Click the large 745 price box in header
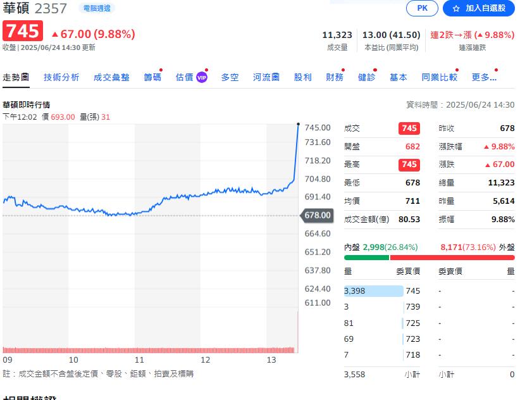The image size is (532, 400). pos(23,30)
